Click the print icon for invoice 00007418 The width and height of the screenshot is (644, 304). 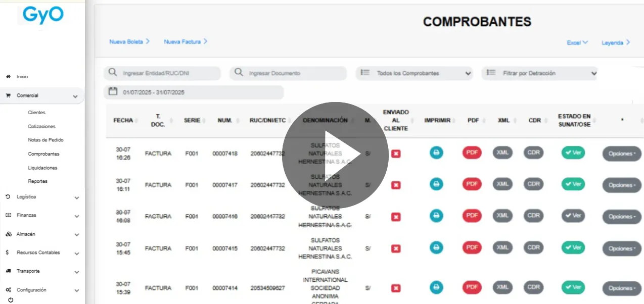click(x=436, y=153)
